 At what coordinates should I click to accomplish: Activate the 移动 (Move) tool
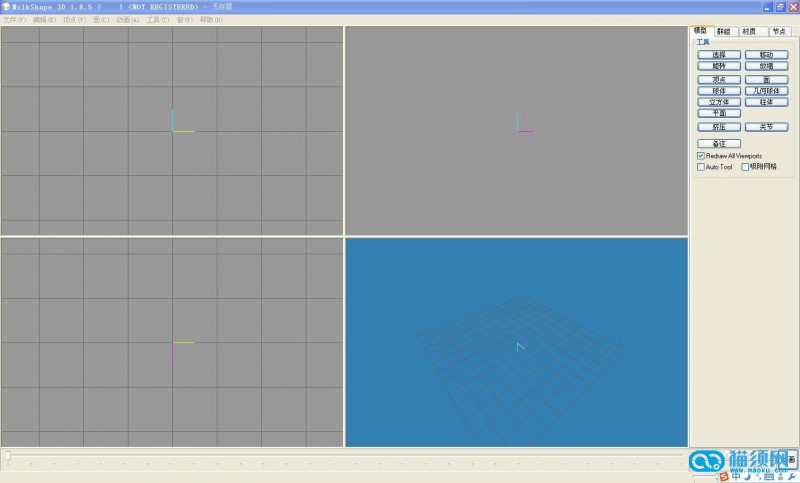(x=766, y=54)
